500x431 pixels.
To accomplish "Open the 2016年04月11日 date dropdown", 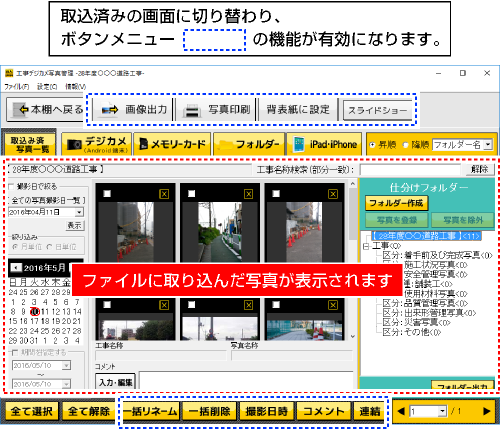I will (x=79, y=212).
